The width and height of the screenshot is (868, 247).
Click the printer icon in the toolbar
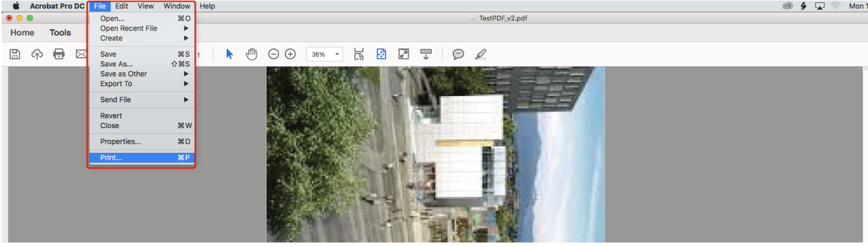[59, 54]
